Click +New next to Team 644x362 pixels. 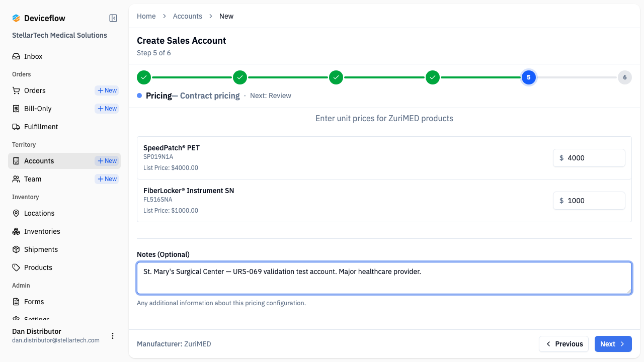(107, 179)
